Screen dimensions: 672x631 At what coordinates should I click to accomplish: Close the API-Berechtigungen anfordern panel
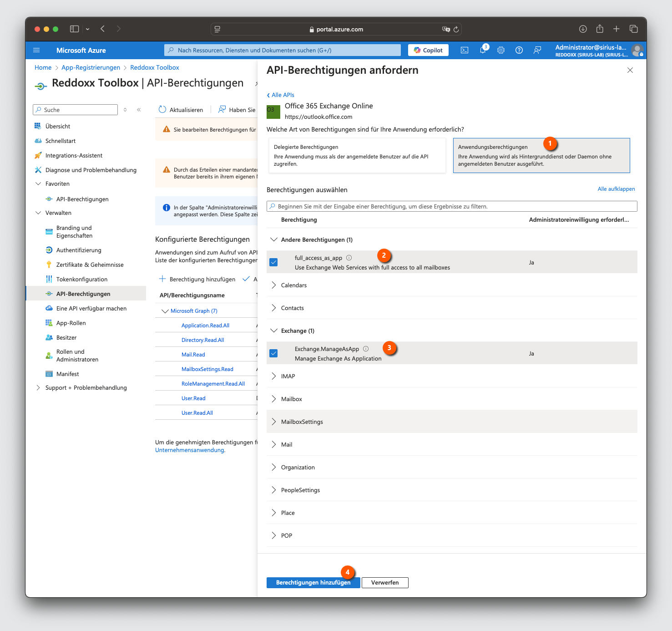coord(630,70)
